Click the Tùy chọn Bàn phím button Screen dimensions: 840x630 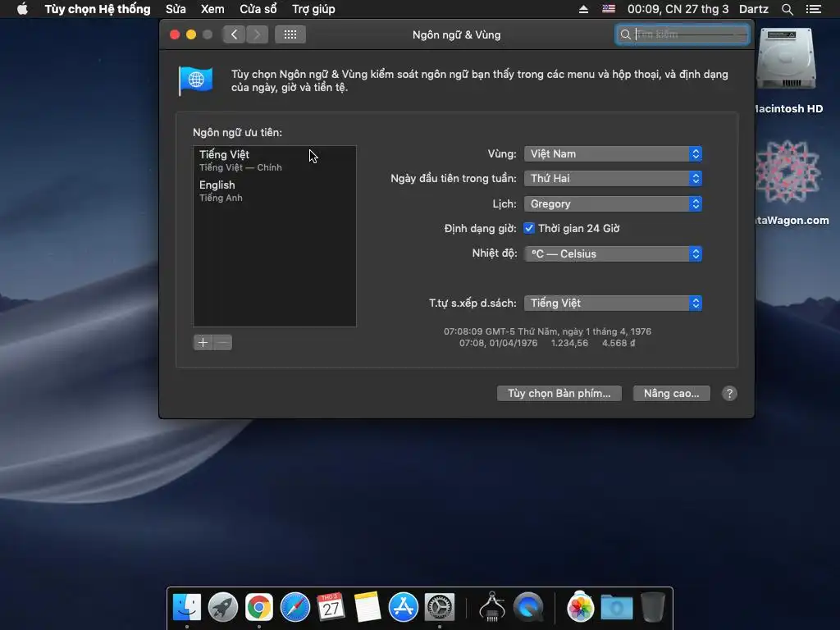(x=559, y=394)
